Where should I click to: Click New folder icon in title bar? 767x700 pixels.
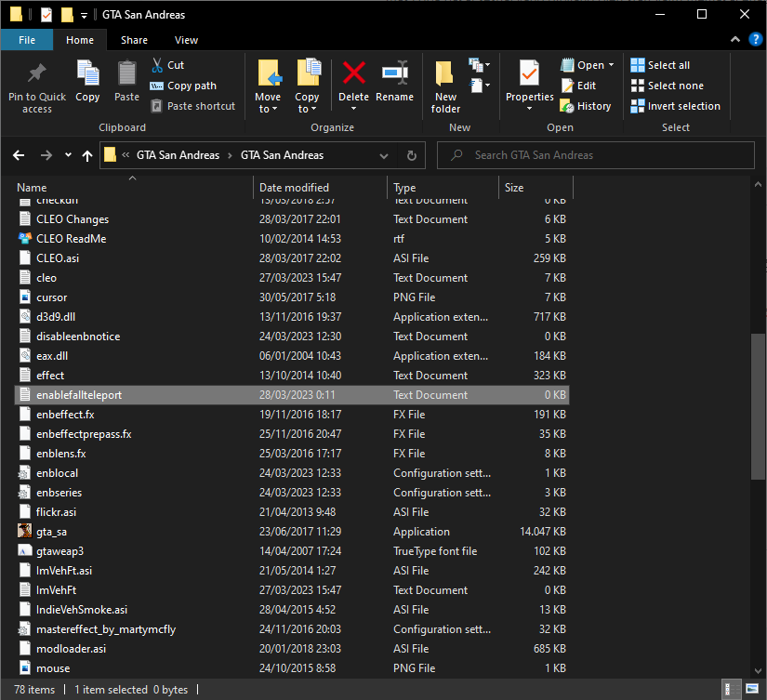click(67, 15)
